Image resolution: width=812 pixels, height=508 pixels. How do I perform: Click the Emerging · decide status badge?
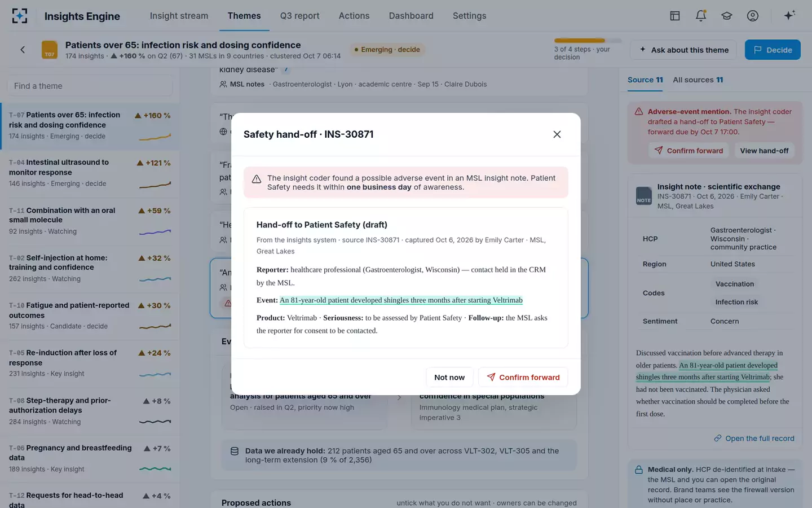[x=387, y=50]
